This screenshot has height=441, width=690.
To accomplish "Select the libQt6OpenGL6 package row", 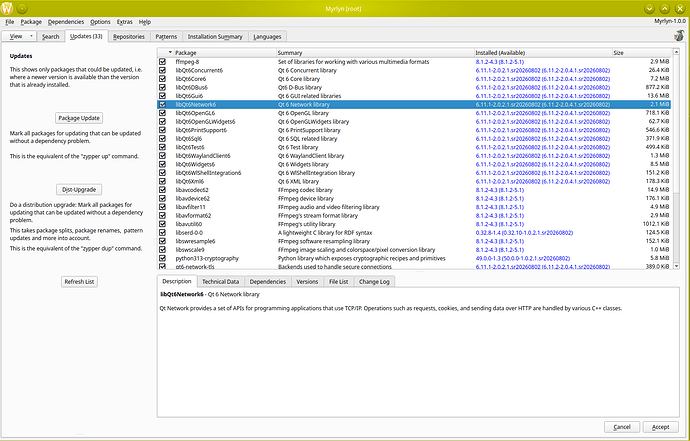I will (x=414, y=113).
